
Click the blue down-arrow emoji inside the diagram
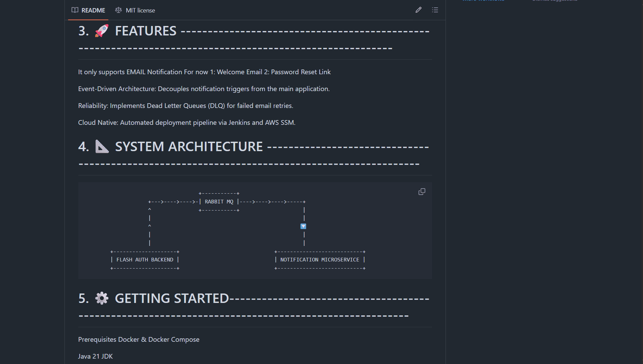[x=303, y=226]
